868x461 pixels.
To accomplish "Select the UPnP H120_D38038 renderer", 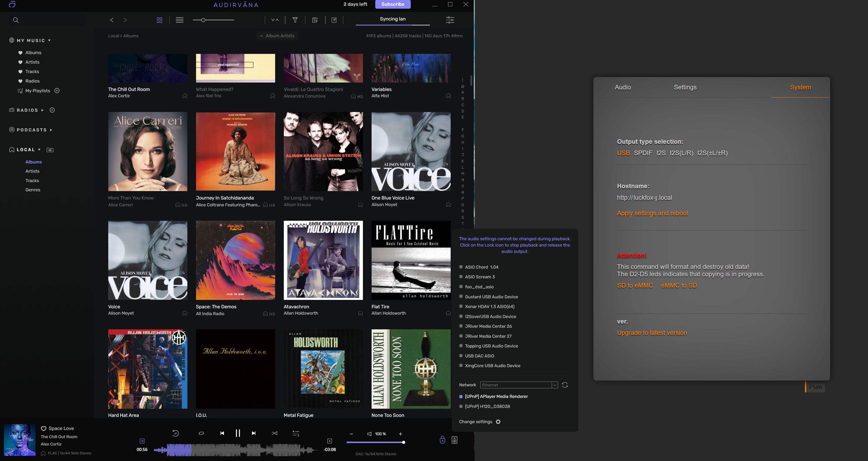I will (487, 406).
